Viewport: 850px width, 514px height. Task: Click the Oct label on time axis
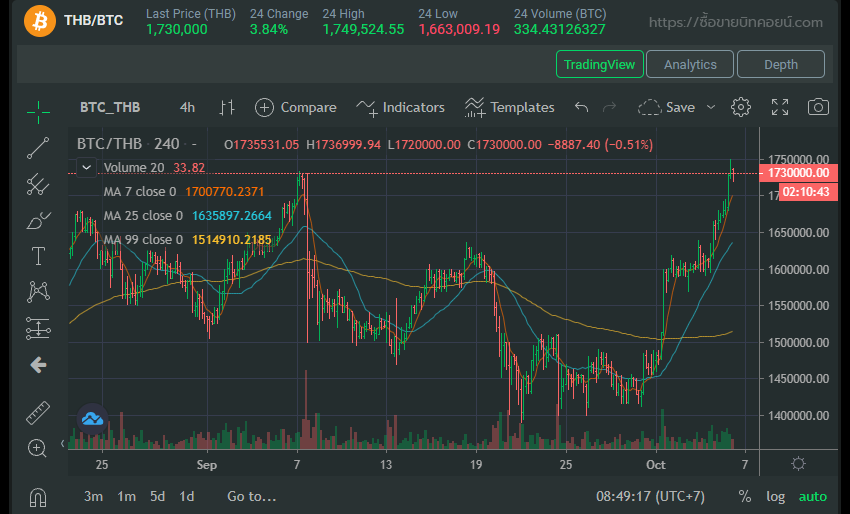[656, 465]
